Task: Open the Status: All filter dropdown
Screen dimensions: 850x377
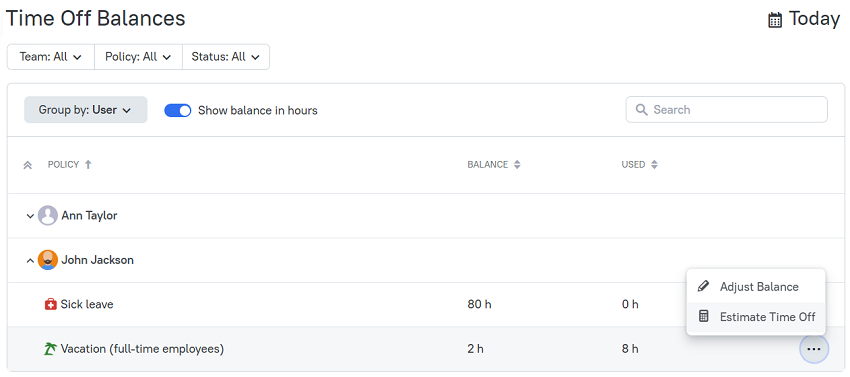Action: coord(226,57)
